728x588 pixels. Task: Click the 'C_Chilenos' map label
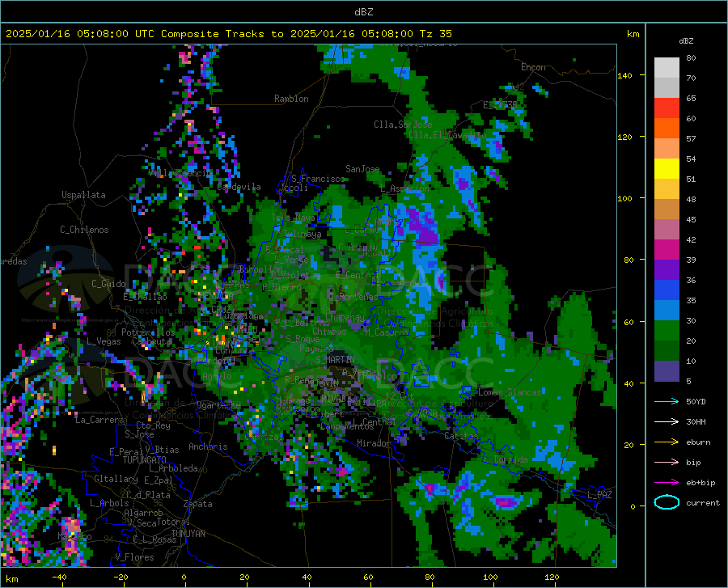point(84,230)
